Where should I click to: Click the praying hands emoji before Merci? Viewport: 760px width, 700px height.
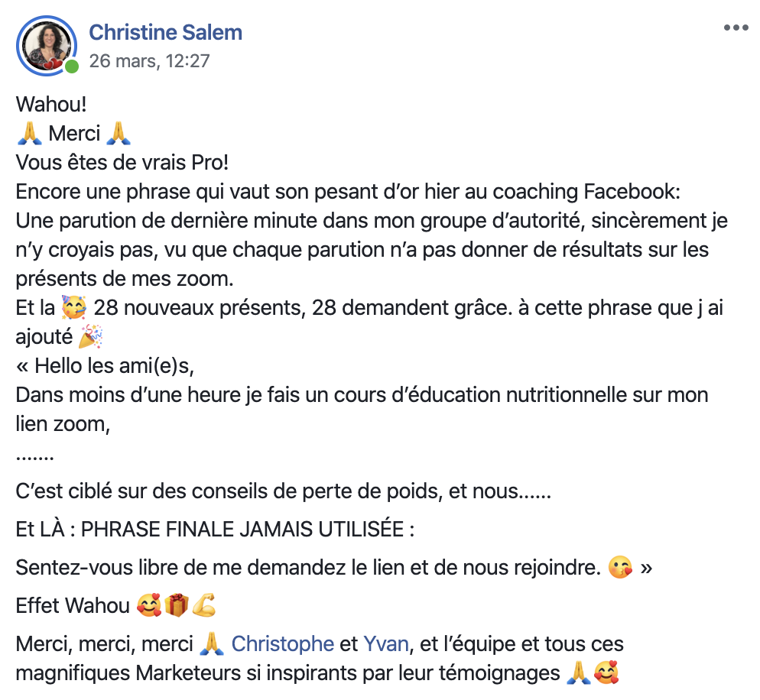[30, 134]
